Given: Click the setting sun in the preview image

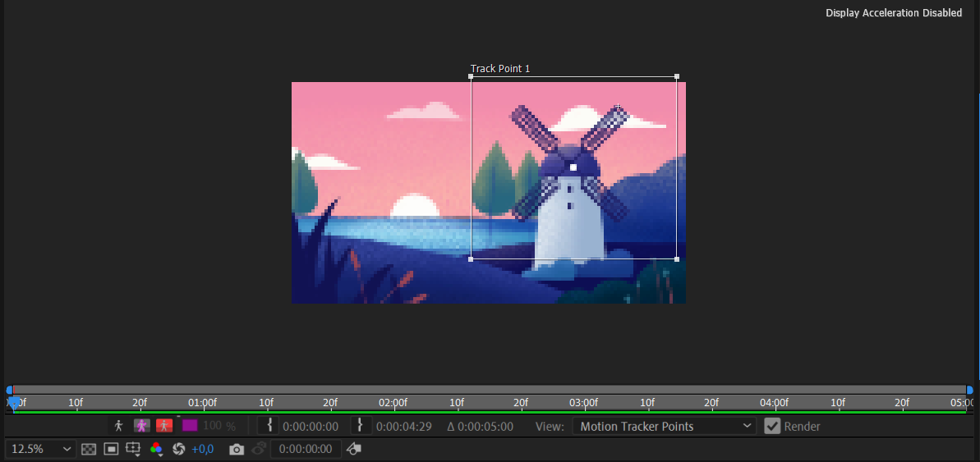Looking at the screenshot, I should (x=415, y=206).
